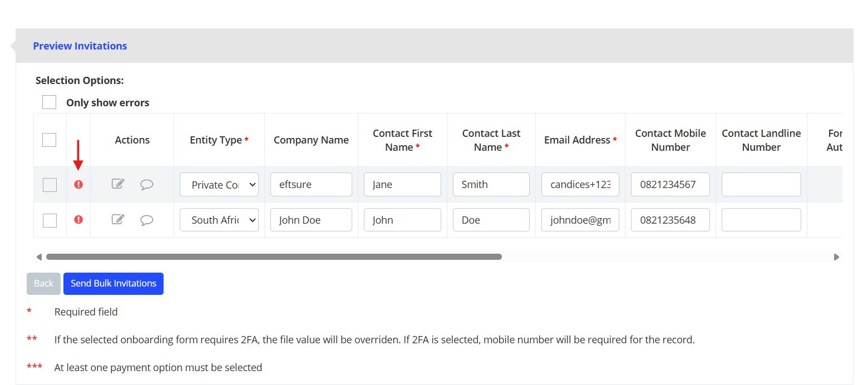
Task: Click the Send Bulk Invitations button
Action: (114, 284)
